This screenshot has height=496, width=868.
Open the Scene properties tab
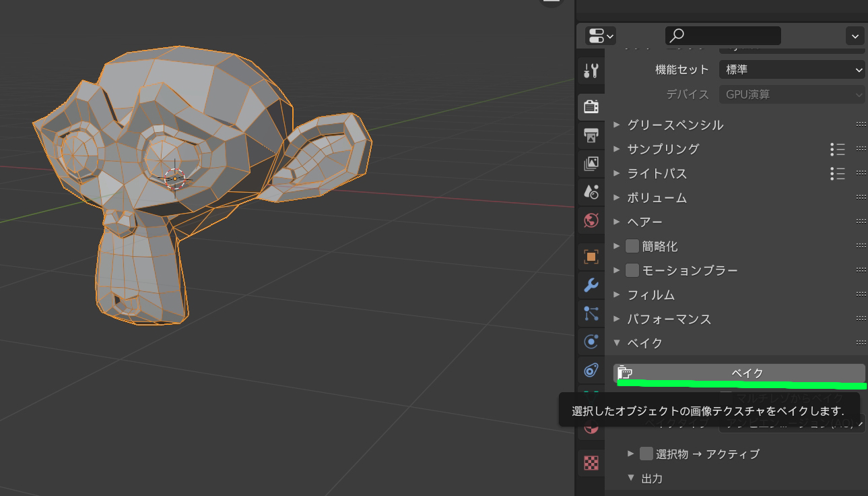click(591, 192)
